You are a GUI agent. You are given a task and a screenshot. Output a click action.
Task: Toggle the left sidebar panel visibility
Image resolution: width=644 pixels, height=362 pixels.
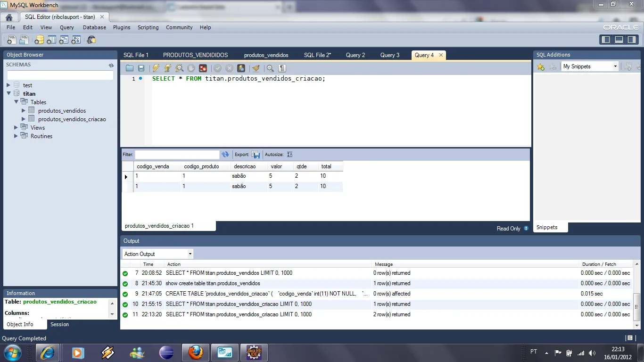point(606,40)
